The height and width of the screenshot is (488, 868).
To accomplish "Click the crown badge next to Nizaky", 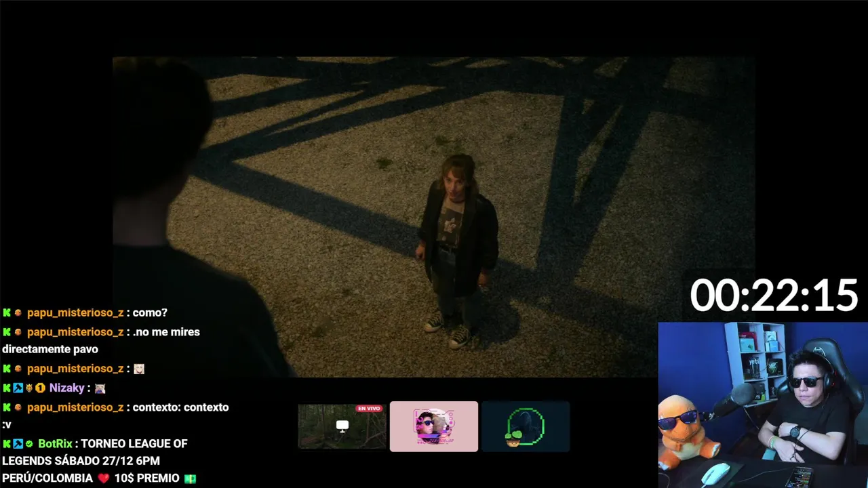I will click(29, 388).
